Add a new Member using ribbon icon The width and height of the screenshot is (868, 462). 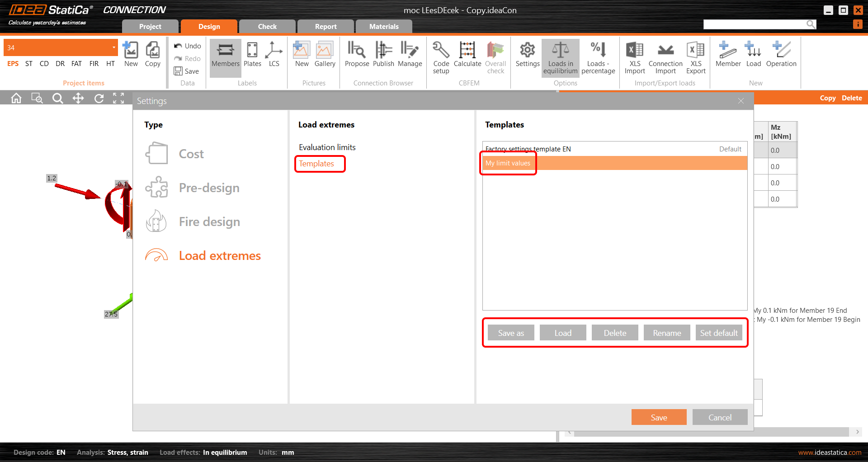click(x=728, y=50)
